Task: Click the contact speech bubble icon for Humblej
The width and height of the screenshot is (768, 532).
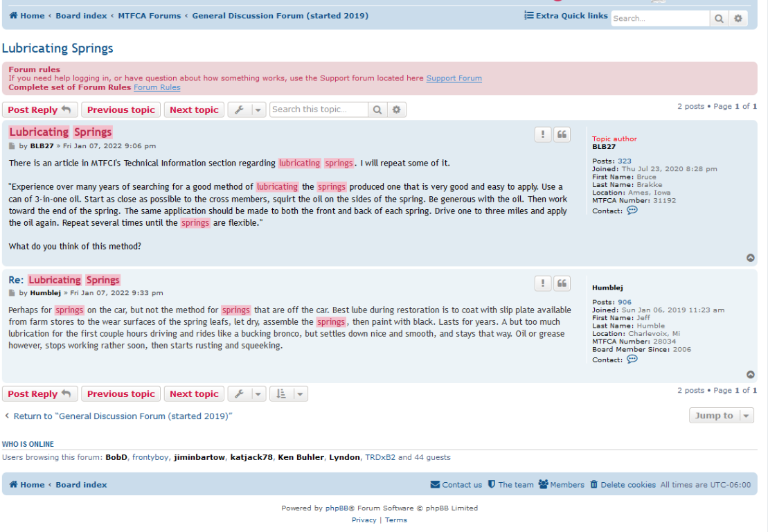Action: [x=632, y=360]
